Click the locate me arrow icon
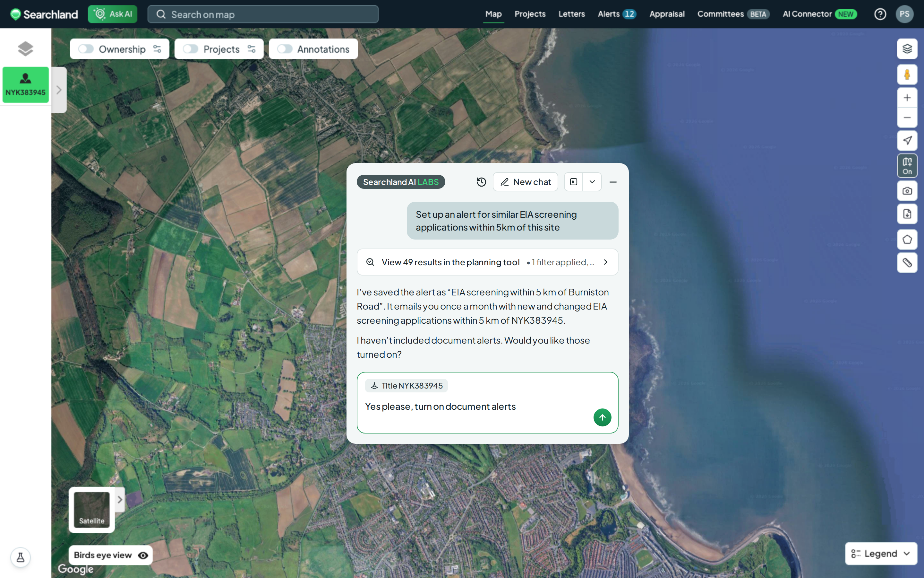This screenshot has width=924, height=578. tap(907, 140)
